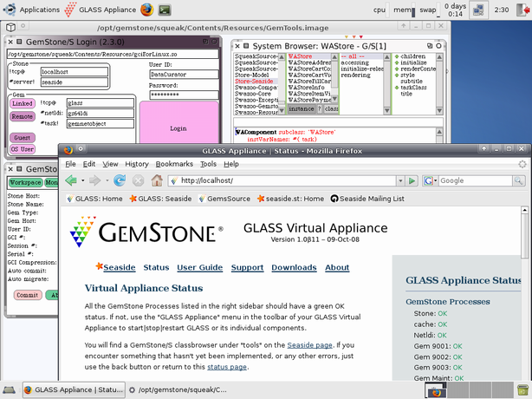
Task: Click the Password field in Login window
Action: point(184,95)
